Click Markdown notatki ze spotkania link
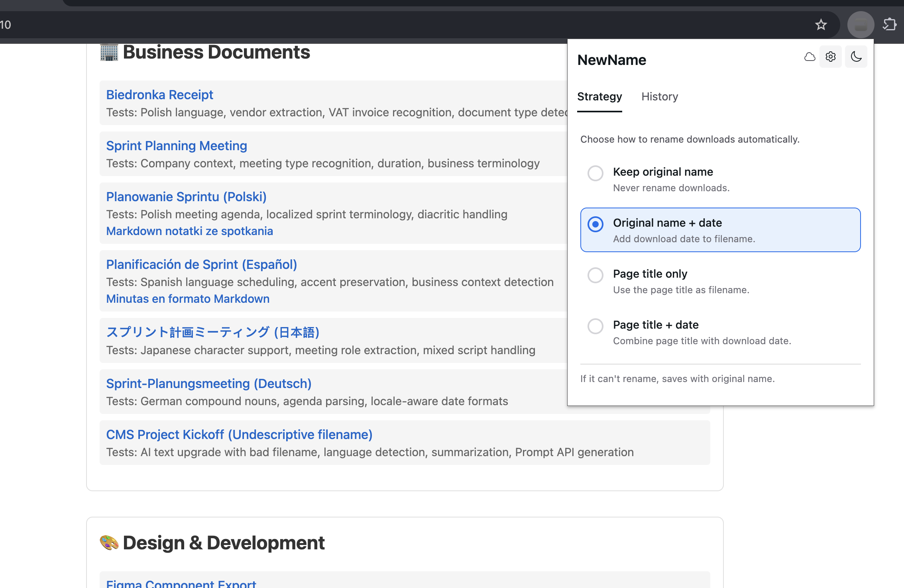 click(189, 231)
